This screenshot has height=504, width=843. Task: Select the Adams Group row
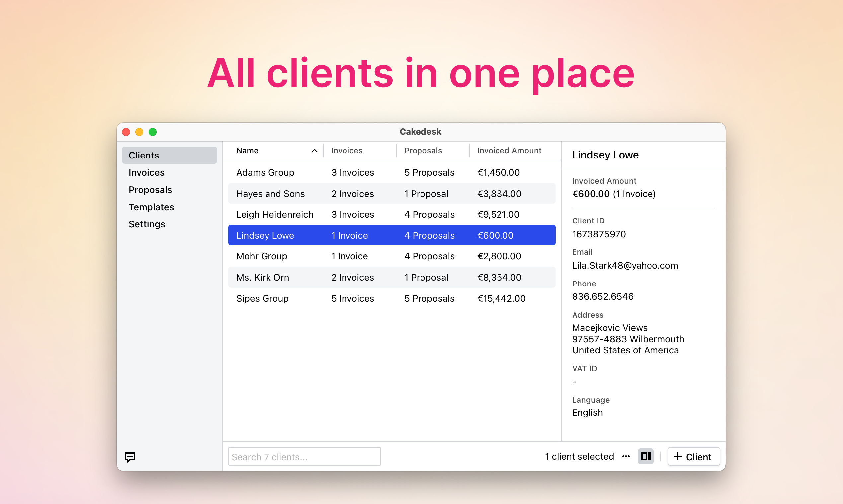[392, 172]
